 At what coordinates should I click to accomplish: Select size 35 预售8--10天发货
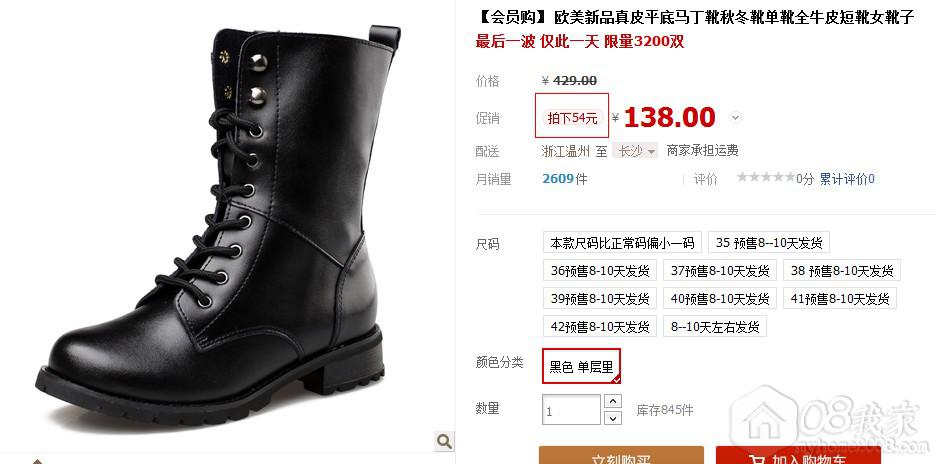[769, 242]
